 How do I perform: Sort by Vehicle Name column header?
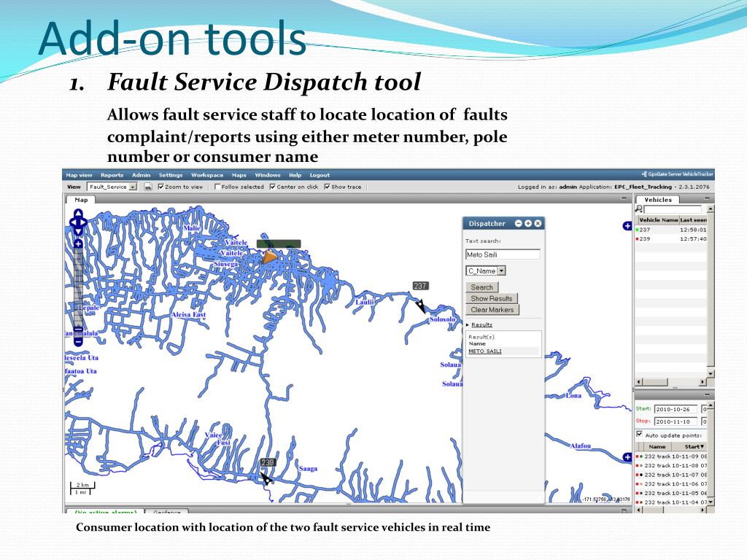click(x=659, y=220)
